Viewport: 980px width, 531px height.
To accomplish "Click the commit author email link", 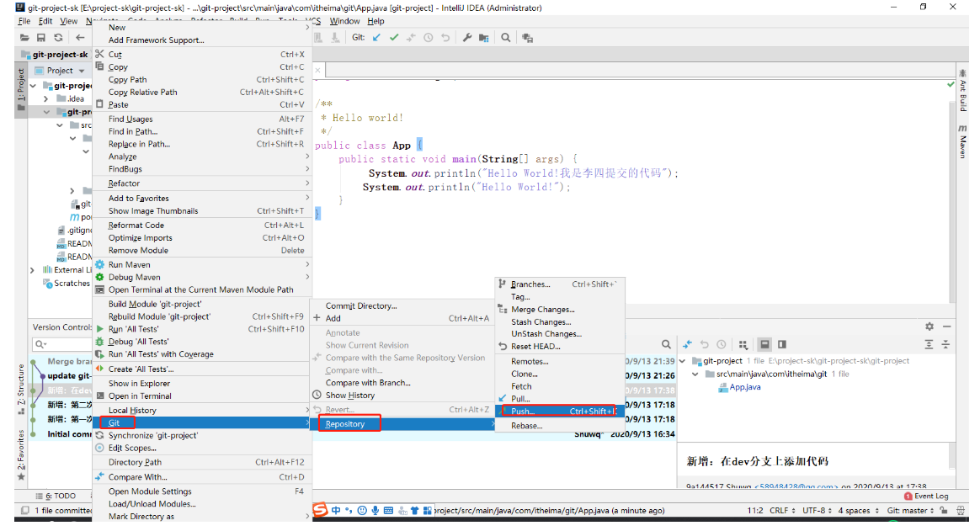I will pos(795,486).
